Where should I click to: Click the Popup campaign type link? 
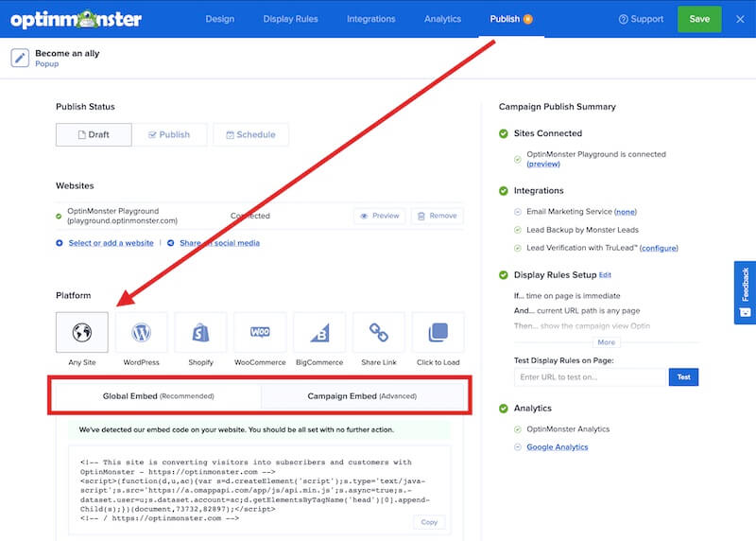click(46, 63)
